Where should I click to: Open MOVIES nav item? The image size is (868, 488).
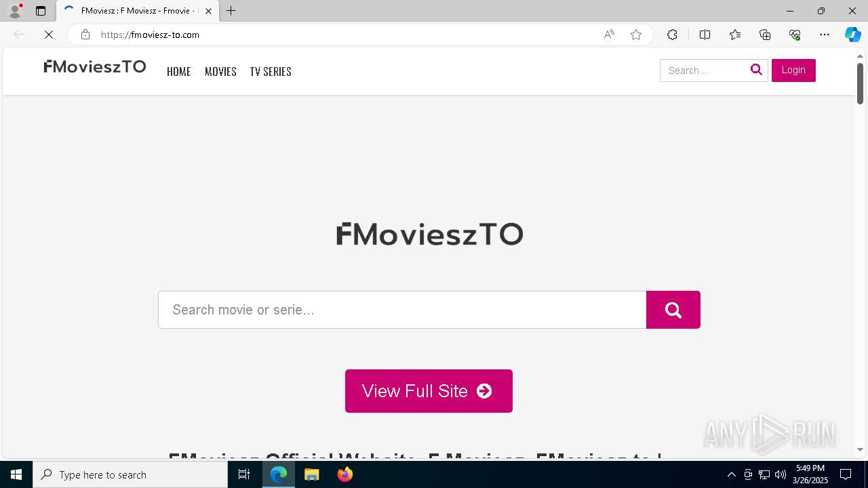click(220, 71)
